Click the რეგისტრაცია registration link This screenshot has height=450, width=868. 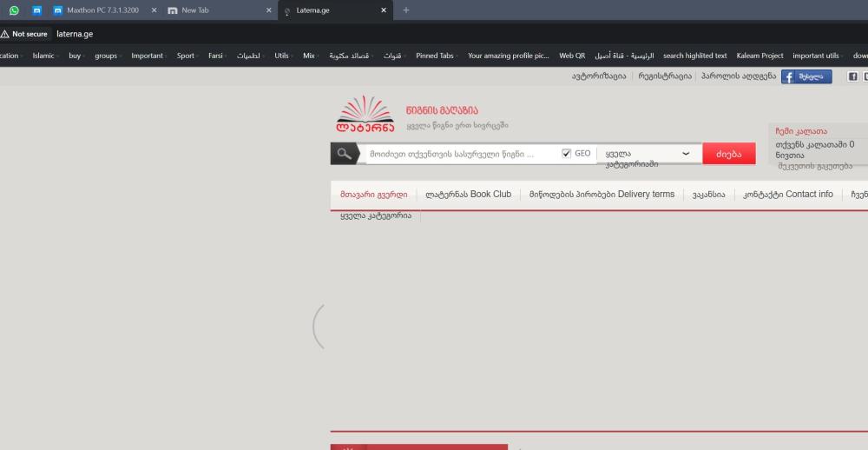[665, 76]
